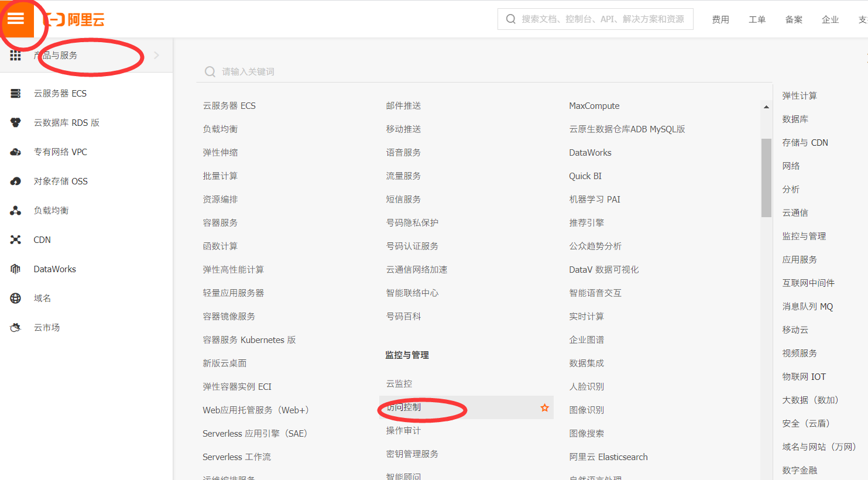The image size is (868, 480).
Task: Click the ECS server icon in sidebar
Action: [16, 94]
